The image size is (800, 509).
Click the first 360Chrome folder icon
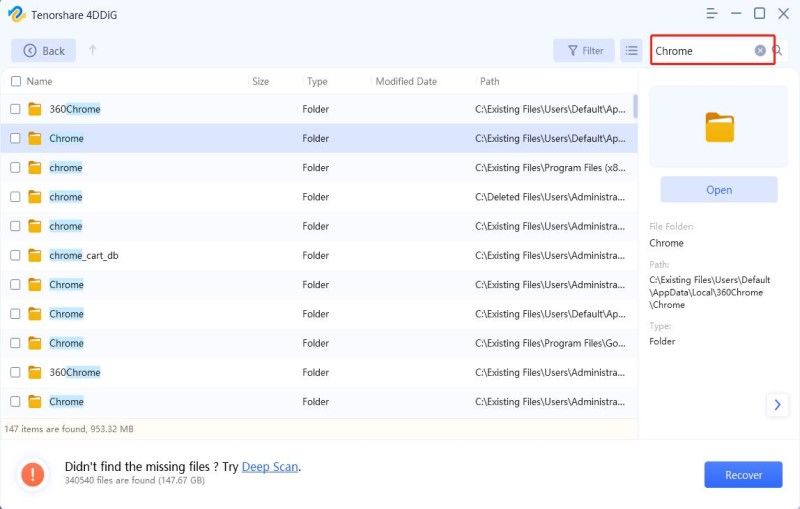(35, 109)
